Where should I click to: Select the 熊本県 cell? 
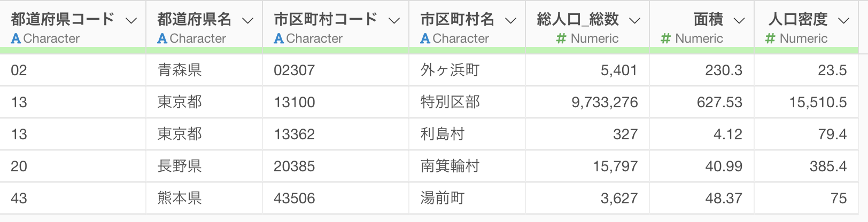204,198
